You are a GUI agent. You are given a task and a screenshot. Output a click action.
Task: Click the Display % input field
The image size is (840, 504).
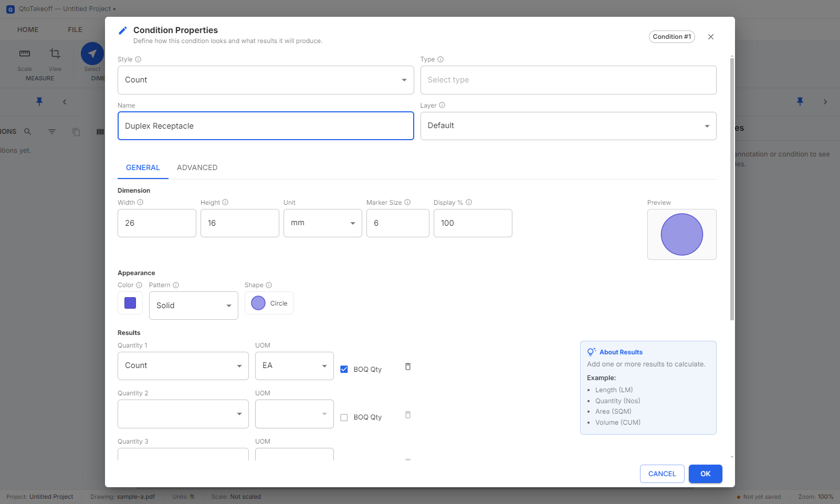tap(473, 223)
